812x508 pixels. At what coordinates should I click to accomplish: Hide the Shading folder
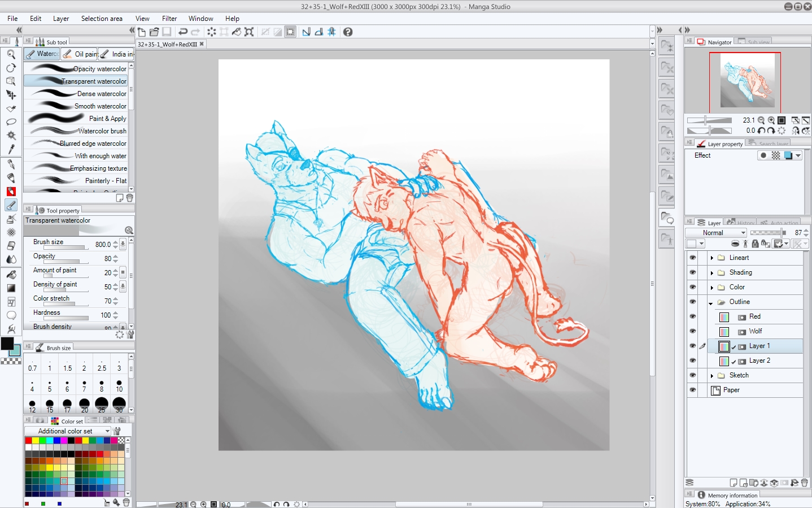click(693, 272)
